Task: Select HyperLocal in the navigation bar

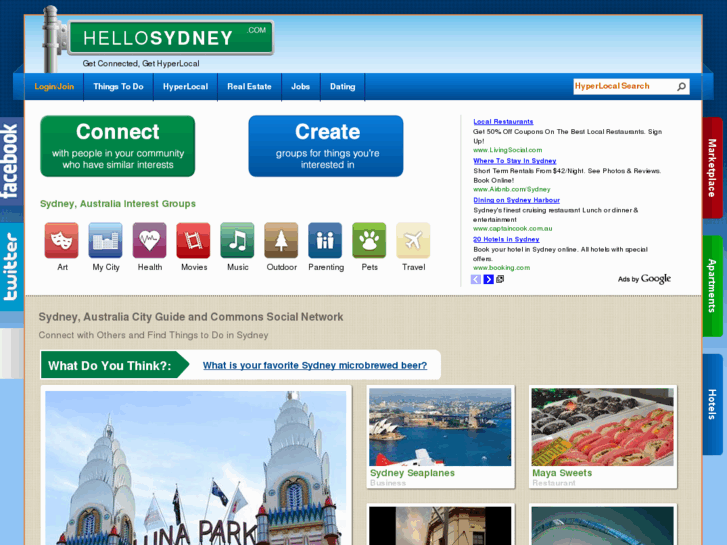Action: [x=185, y=87]
